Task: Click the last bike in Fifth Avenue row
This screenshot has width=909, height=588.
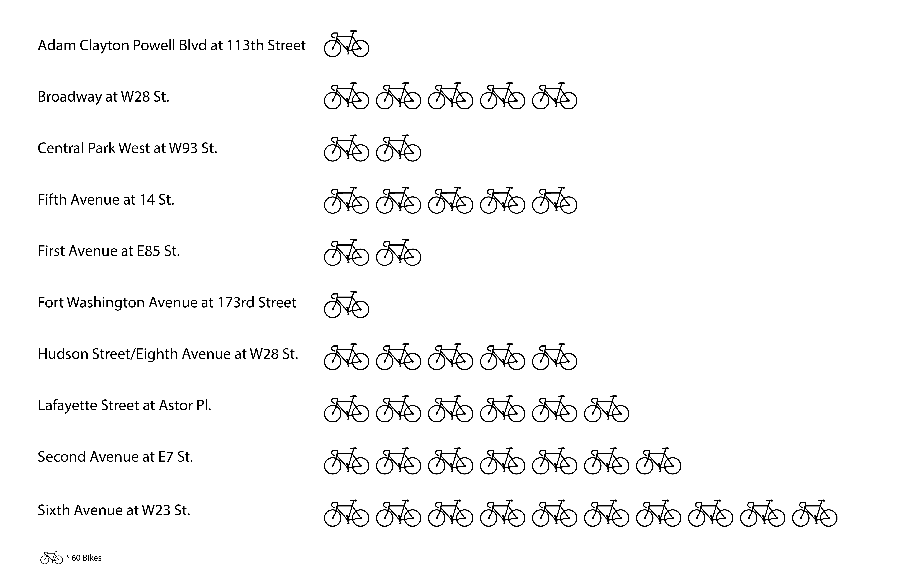Action: 554,200
